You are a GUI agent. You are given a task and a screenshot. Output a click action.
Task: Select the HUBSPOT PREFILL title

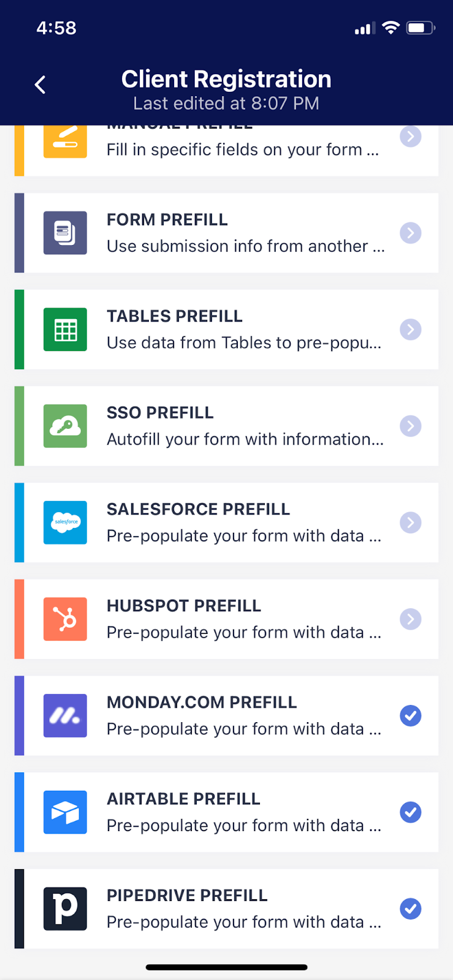pyautogui.click(x=184, y=606)
